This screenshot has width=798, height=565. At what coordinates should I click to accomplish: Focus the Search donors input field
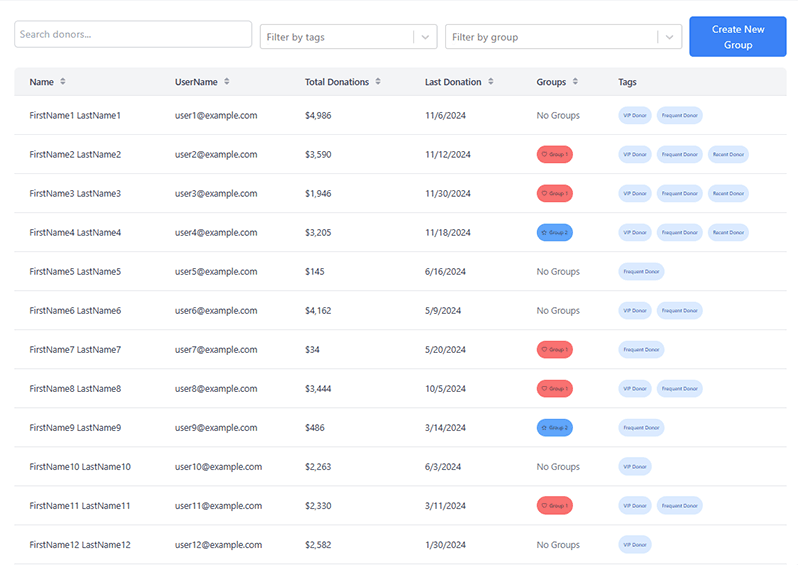pos(132,34)
